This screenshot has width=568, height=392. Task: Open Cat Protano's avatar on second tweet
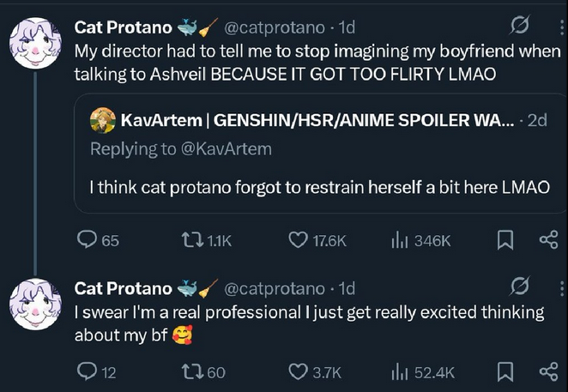34,305
